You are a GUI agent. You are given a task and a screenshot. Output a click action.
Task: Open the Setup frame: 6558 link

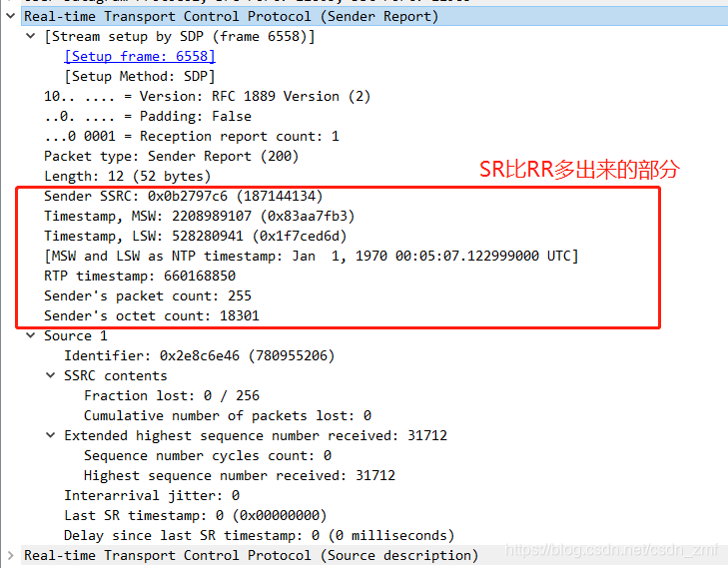(x=140, y=56)
